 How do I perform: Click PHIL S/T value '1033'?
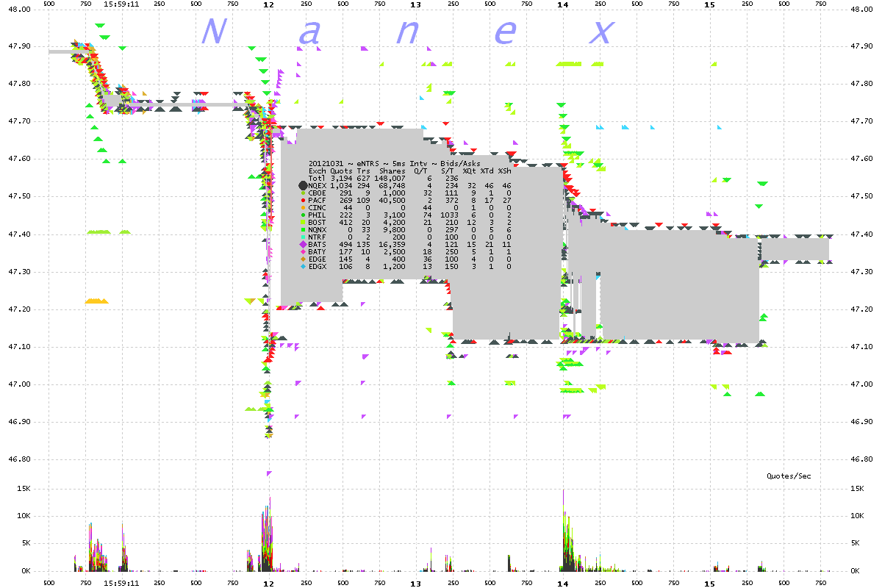coord(450,215)
